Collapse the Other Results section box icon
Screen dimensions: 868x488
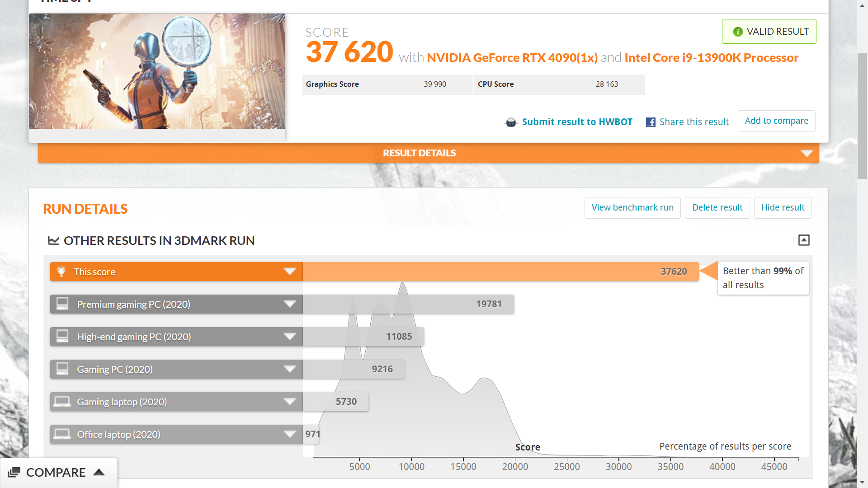[804, 240]
